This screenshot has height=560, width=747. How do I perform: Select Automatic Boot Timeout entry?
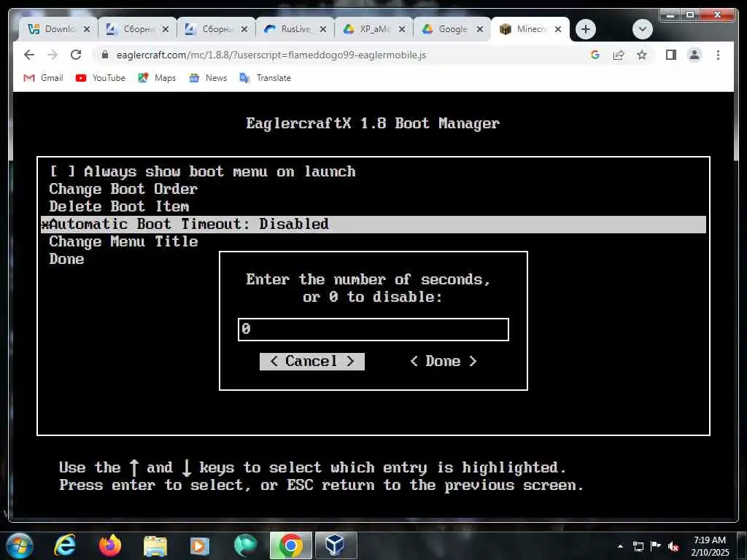tap(373, 225)
